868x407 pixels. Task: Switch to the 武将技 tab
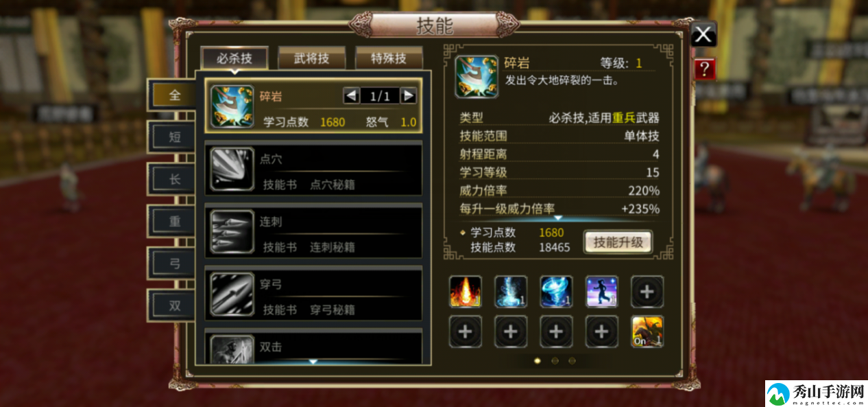click(x=311, y=58)
